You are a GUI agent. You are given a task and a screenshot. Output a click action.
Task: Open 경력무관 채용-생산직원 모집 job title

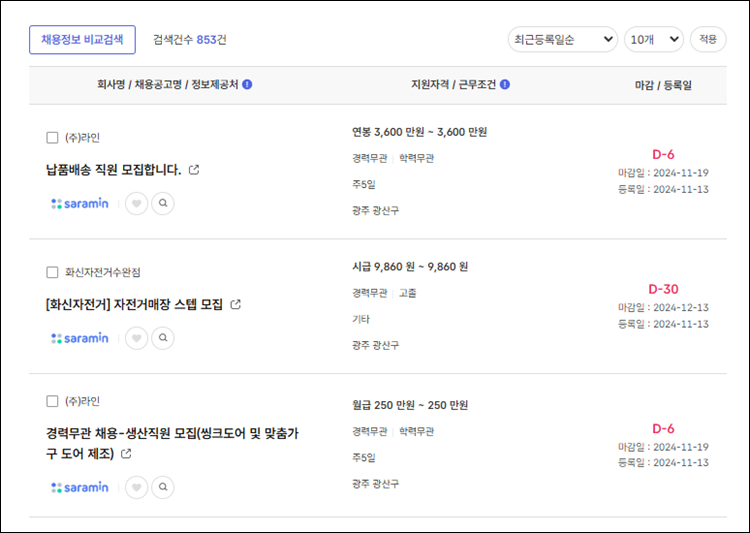[172, 443]
